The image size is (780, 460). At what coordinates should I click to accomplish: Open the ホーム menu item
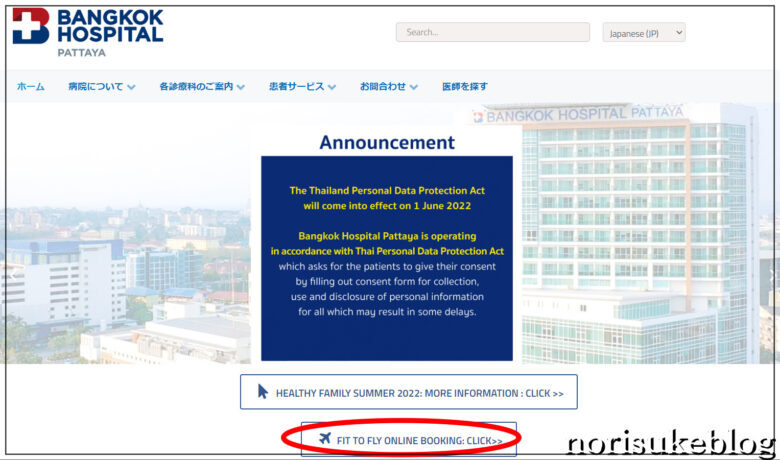(30, 87)
